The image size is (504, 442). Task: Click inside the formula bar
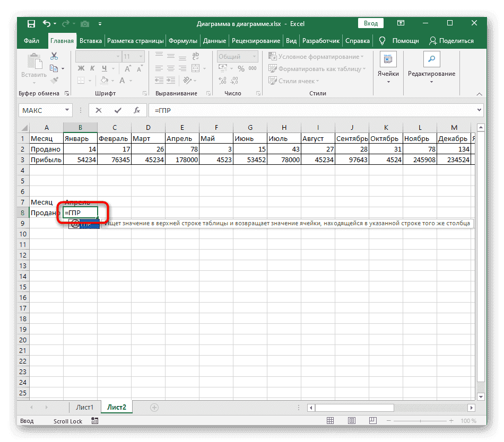pyautogui.click(x=265, y=110)
